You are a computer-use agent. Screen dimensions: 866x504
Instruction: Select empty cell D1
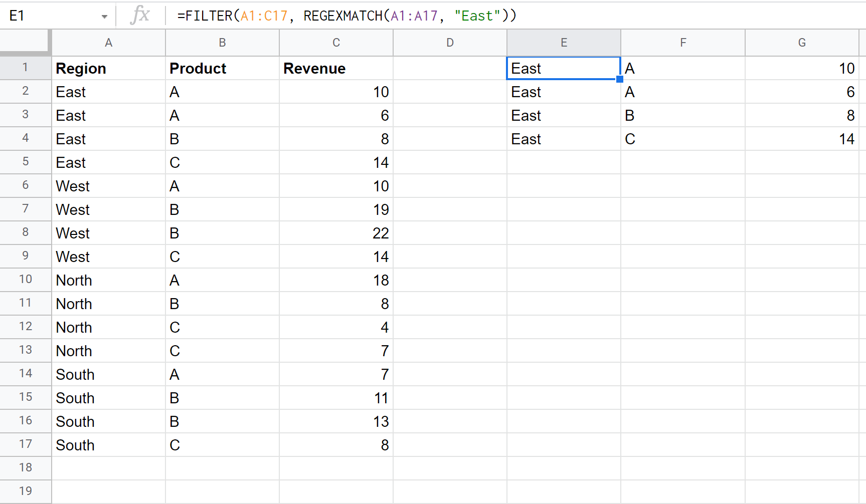click(450, 68)
